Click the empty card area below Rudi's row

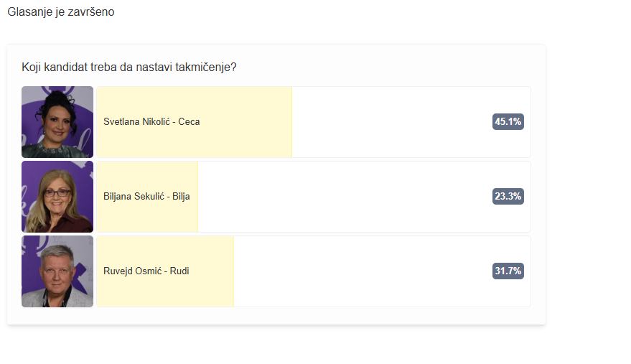(276, 316)
